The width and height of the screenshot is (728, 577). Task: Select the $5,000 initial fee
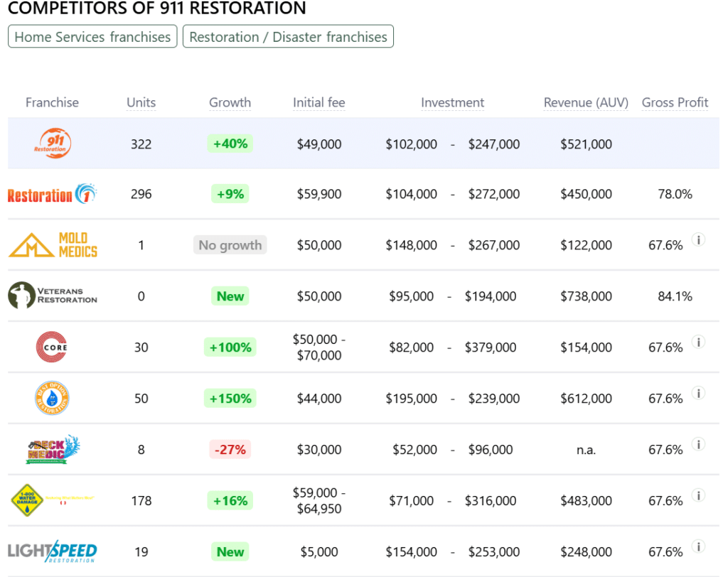pyautogui.click(x=319, y=551)
